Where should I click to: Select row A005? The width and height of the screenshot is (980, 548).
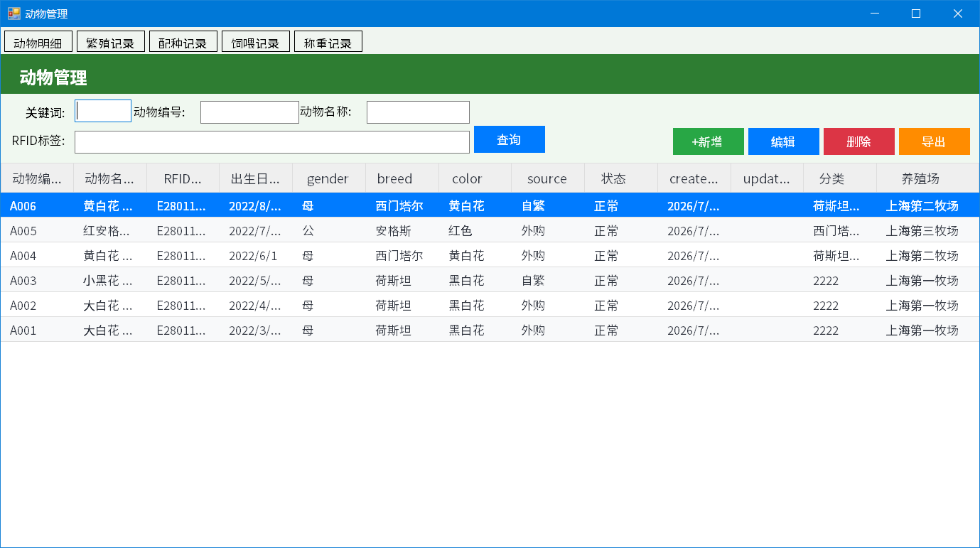pyautogui.click(x=490, y=230)
